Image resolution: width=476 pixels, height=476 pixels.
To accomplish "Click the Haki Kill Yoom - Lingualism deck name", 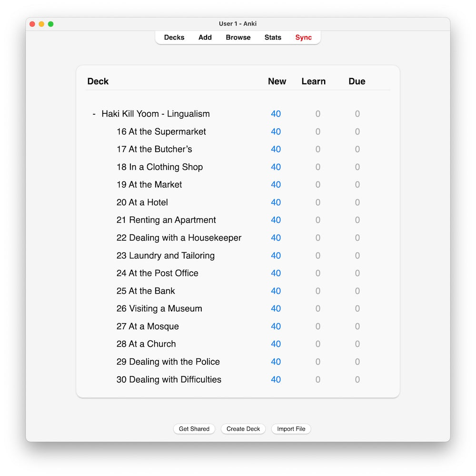I will (x=156, y=114).
